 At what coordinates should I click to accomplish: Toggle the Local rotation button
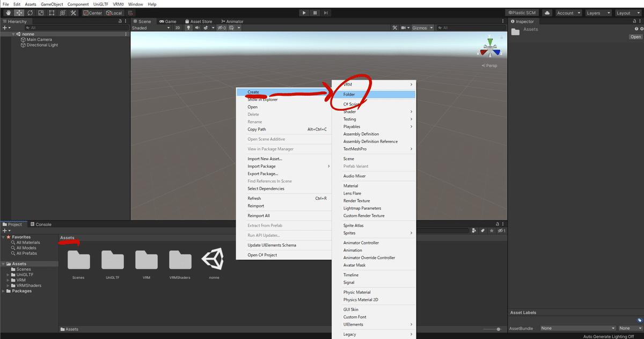click(114, 13)
